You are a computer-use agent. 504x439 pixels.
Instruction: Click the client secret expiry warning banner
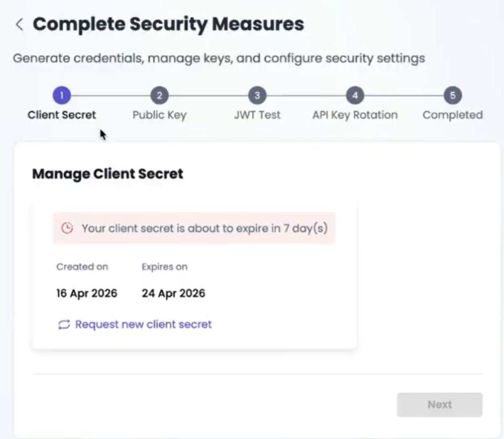(x=194, y=228)
